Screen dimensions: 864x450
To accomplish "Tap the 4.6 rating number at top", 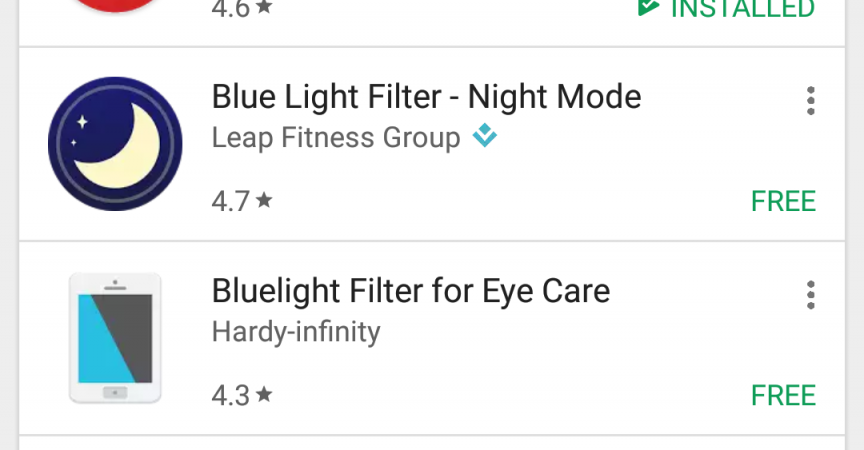I will coord(231,9).
